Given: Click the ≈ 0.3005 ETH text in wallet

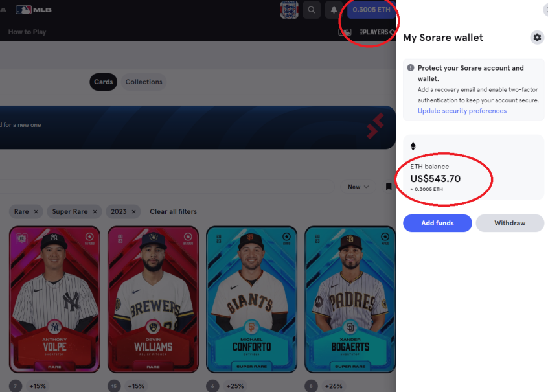Looking at the screenshot, I should pos(427,189).
